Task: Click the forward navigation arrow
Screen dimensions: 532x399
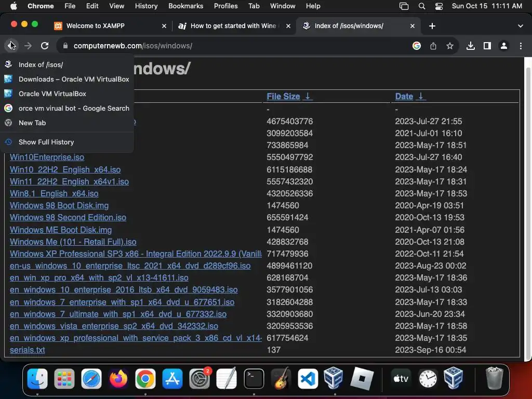Action: coord(28,46)
